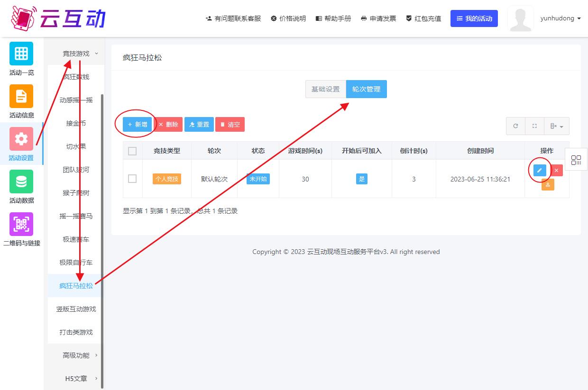Open the 活动信息 document icon

21,96
